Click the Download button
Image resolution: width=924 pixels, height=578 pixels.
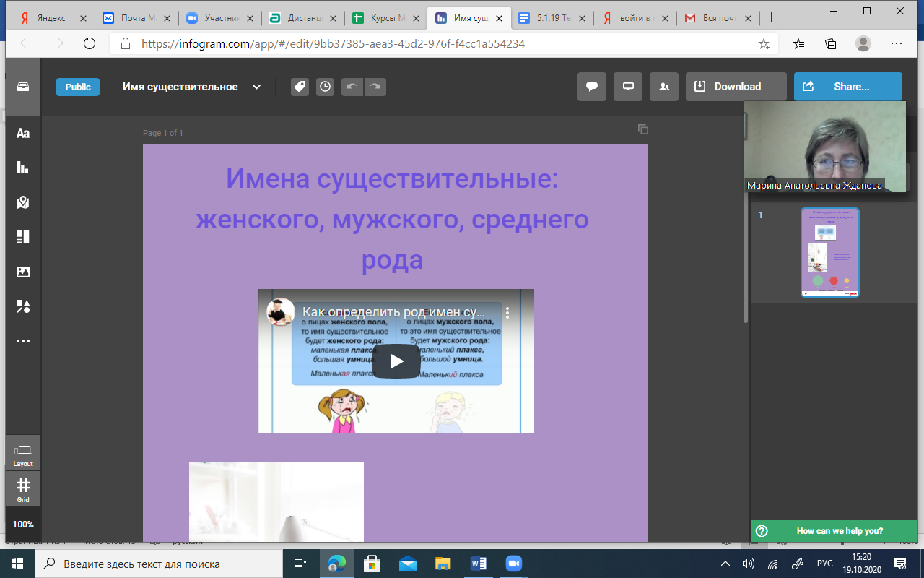tap(736, 87)
